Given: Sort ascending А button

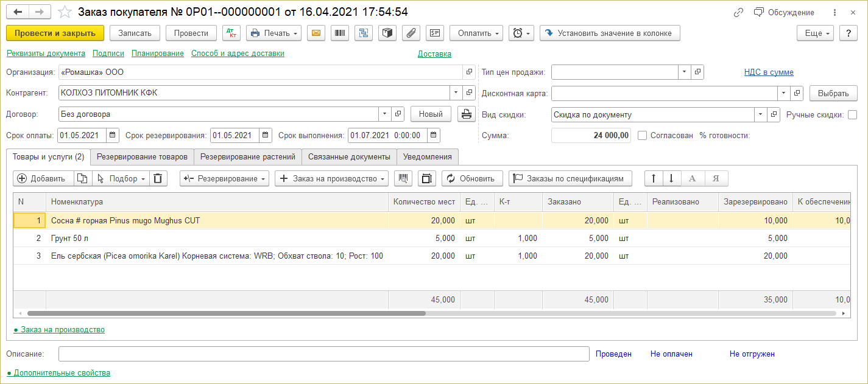Looking at the screenshot, I should (x=692, y=178).
